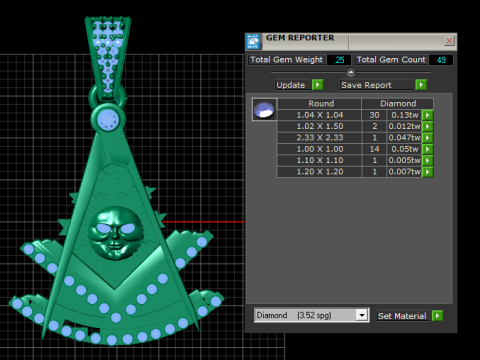Click the sun face on the pendant model
Image resolution: width=480 pixels, height=360 pixels.
tap(115, 233)
